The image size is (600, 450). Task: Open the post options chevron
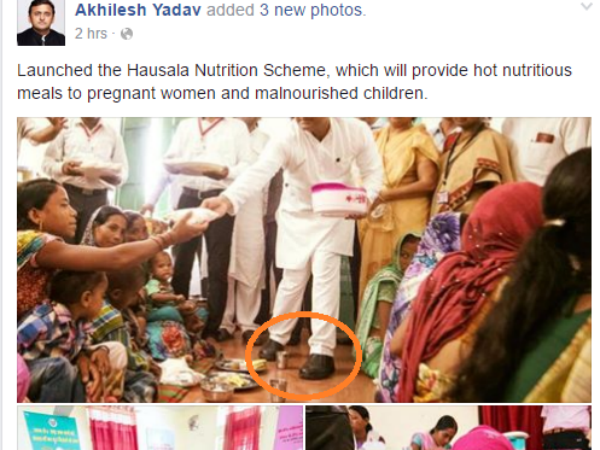[587, 6]
